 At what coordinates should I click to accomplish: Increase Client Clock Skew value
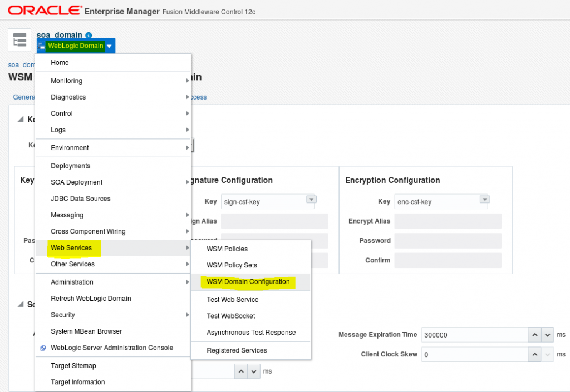coord(535,354)
